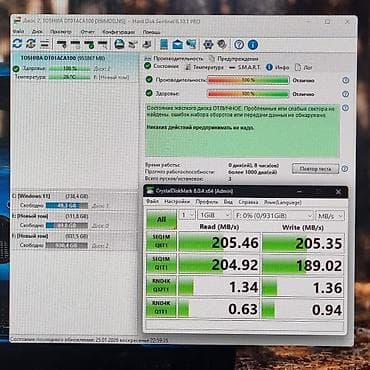
Task: Click the All button in CrystalDiskMark
Action: pyautogui.click(x=161, y=219)
